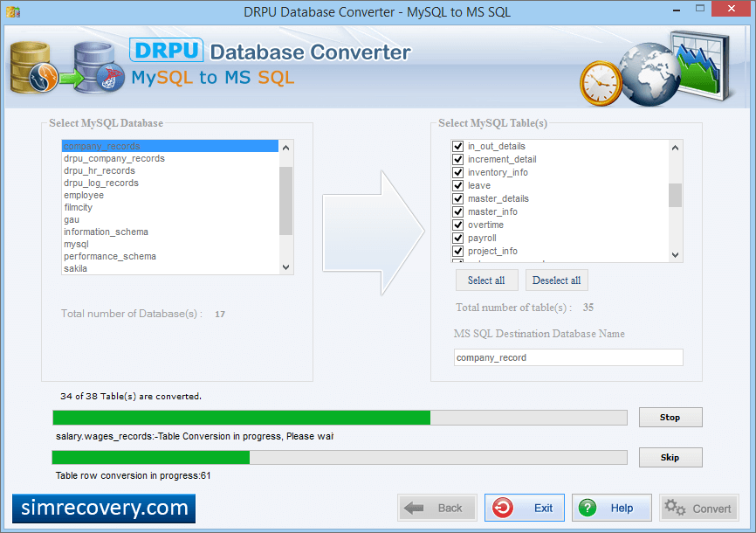Minimize the Database Converter window

[677, 10]
